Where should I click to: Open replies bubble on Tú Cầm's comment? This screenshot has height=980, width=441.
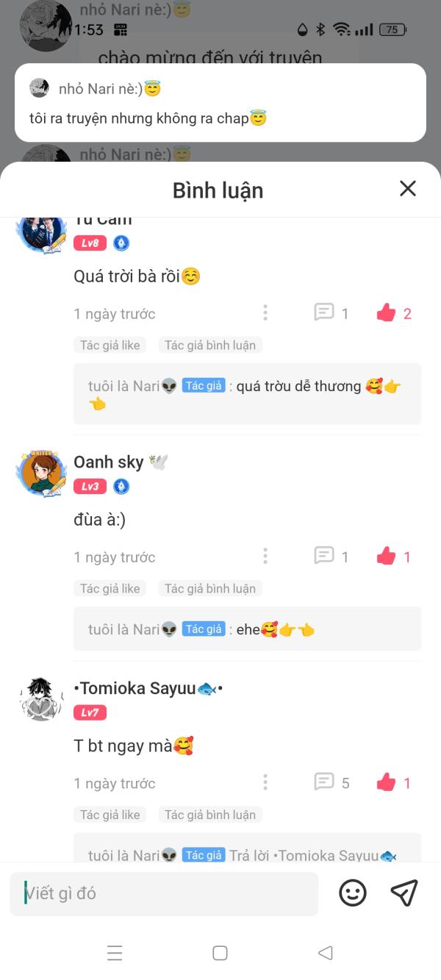click(x=324, y=313)
